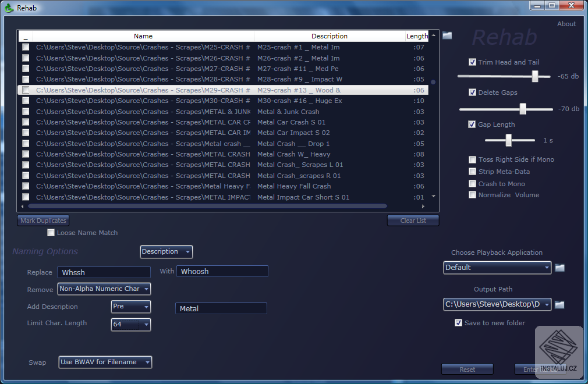Open the file list browse folder icon
Image resolution: width=588 pixels, height=384 pixels.
447,35
